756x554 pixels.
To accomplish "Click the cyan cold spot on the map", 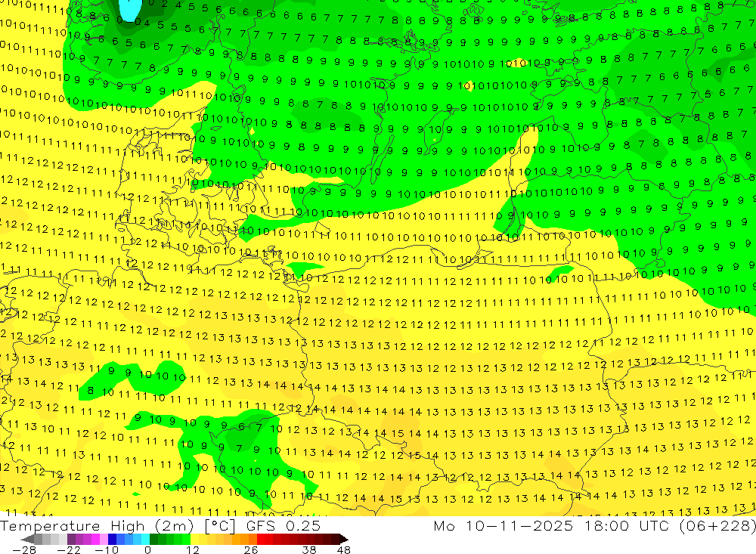I will (130, 10).
